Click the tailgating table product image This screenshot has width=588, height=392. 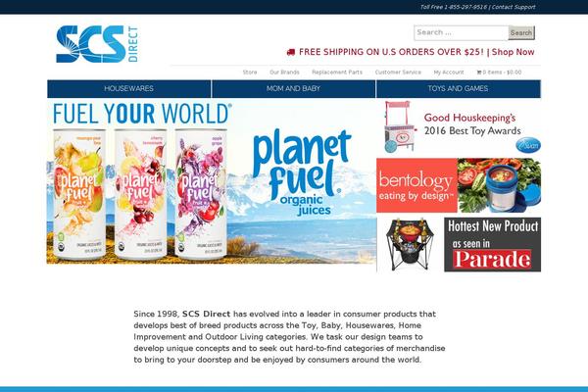tap(411, 245)
